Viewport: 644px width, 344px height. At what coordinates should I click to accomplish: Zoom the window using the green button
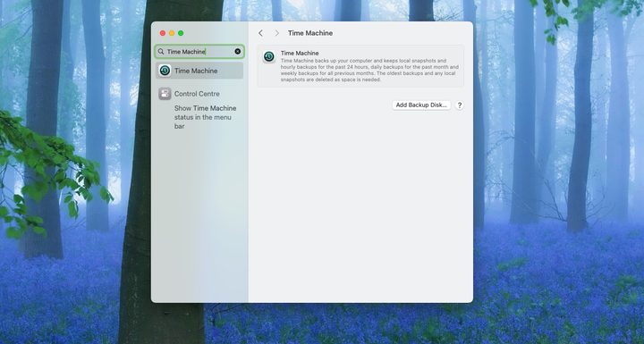point(181,33)
